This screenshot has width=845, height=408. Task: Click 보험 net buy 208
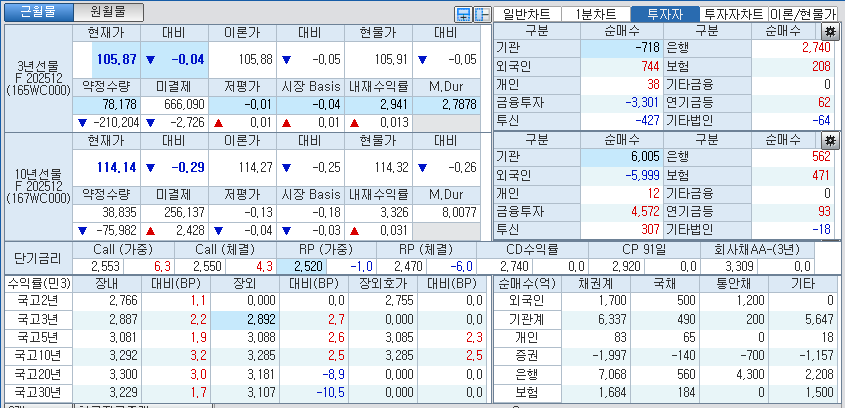point(821,66)
